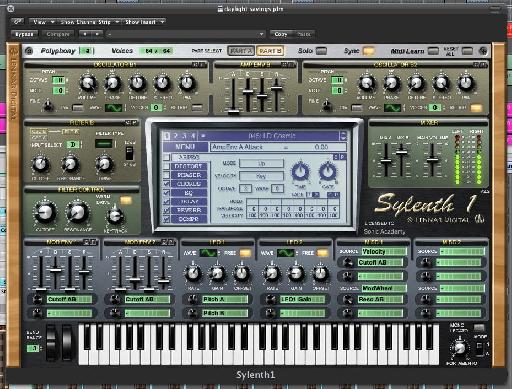Click the large Cutoff knob in Filter Control
Viewport: 512px width, 389px height.
click(45, 212)
